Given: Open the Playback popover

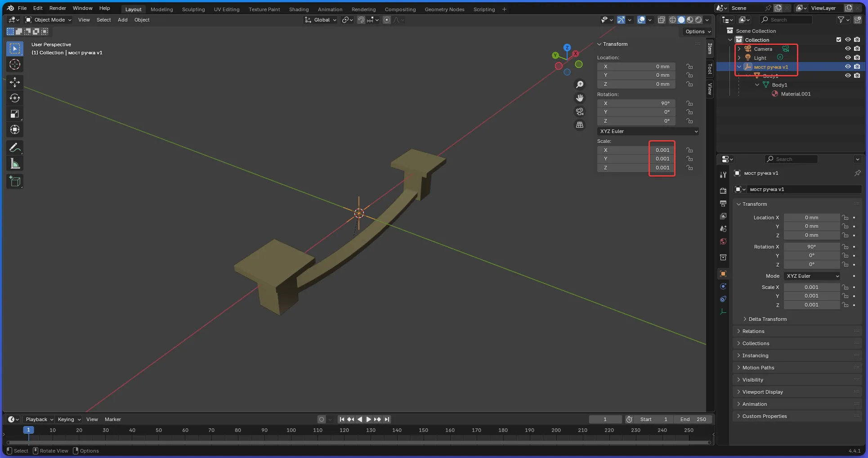Looking at the screenshot, I should (x=39, y=419).
